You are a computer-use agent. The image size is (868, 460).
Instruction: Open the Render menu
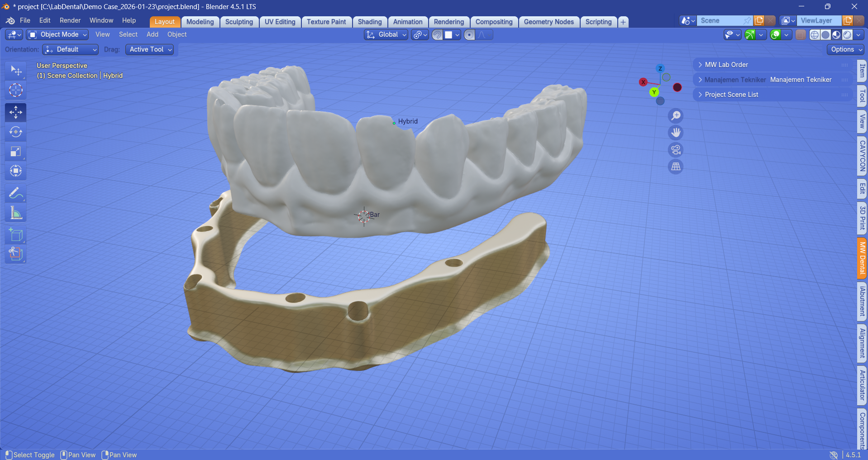(x=70, y=20)
